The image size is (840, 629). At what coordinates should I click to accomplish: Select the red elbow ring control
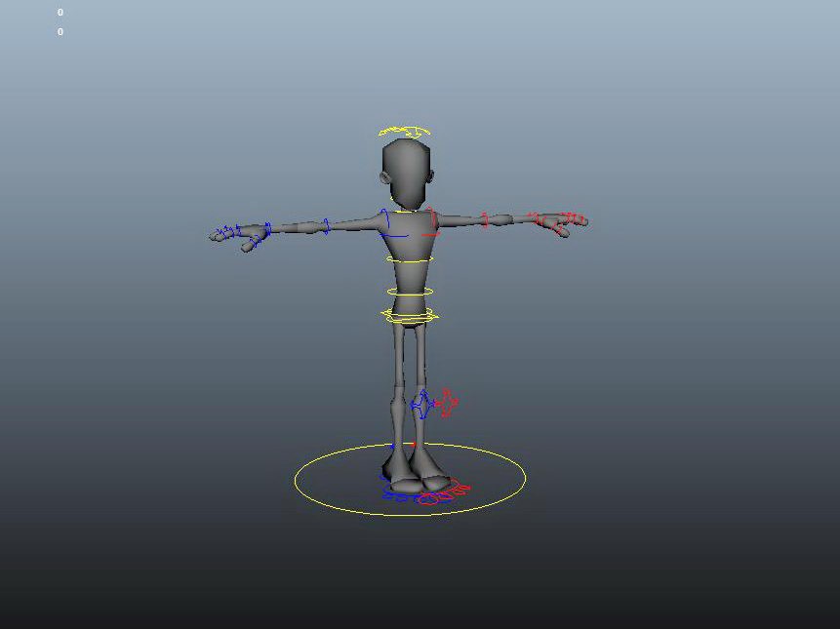485,220
